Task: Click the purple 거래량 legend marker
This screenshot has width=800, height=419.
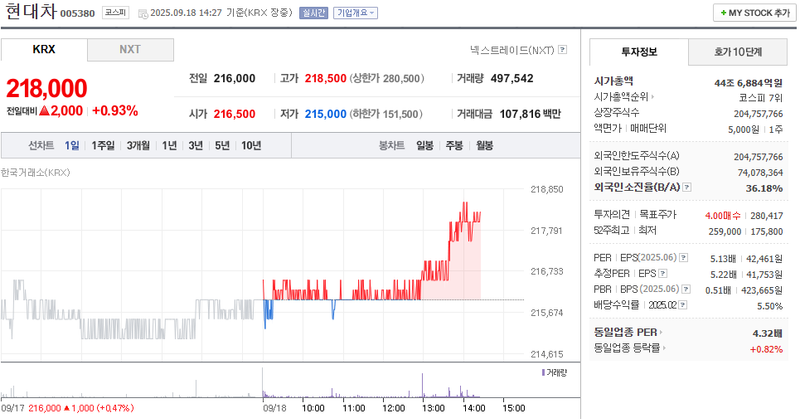Action: (543, 373)
